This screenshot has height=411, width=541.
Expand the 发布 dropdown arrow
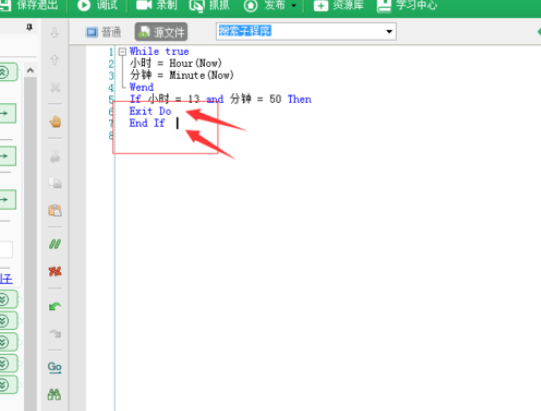click(x=294, y=5)
